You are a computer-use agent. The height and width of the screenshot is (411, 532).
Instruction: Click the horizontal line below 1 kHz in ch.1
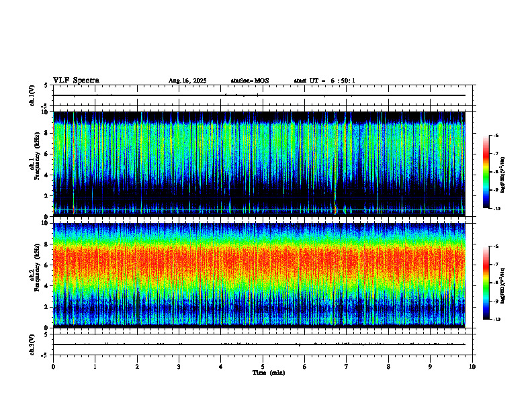[259, 210]
